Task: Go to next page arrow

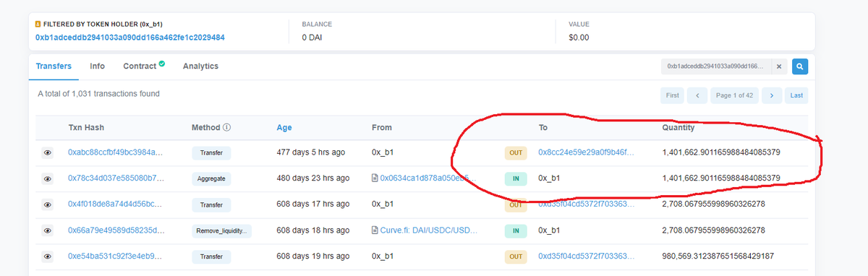Action: point(772,95)
